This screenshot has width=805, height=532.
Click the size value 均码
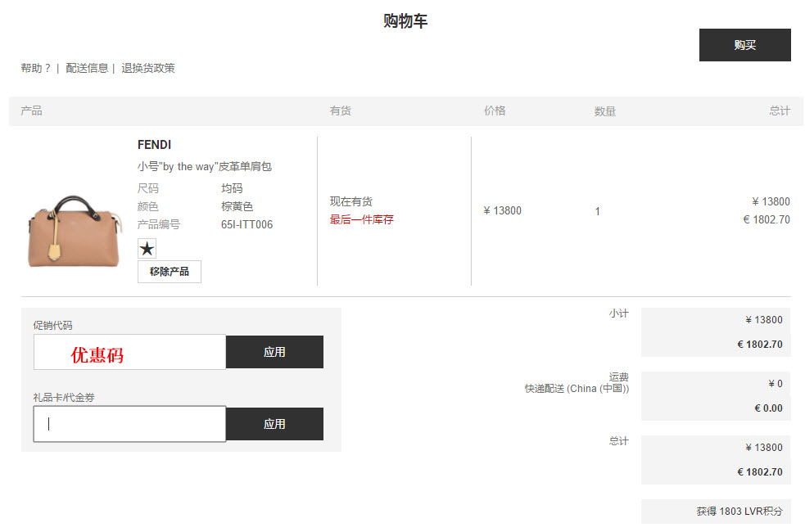point(232,189)
